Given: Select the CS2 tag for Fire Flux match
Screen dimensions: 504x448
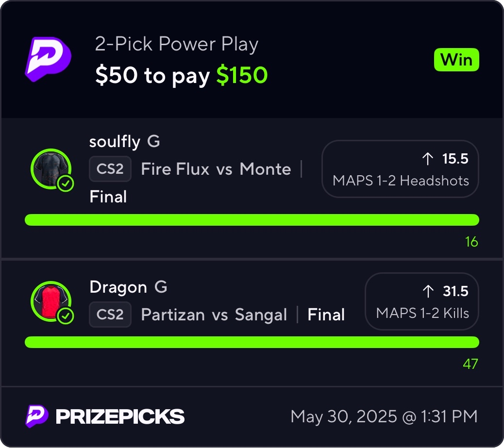Looking at the screenshot, I should (110, 169).
